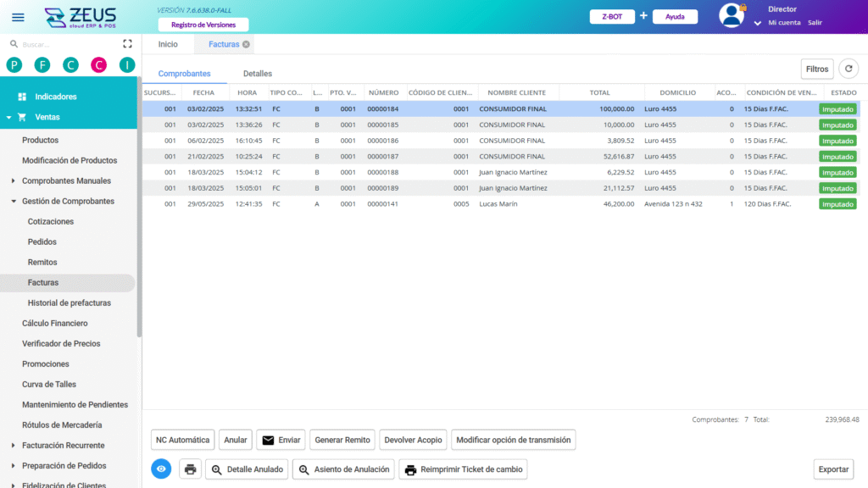Image resolution: width=868 pixels, height=488 pixels.
Task: Open Mi cuenta link
Action: (x=784, y=23)
